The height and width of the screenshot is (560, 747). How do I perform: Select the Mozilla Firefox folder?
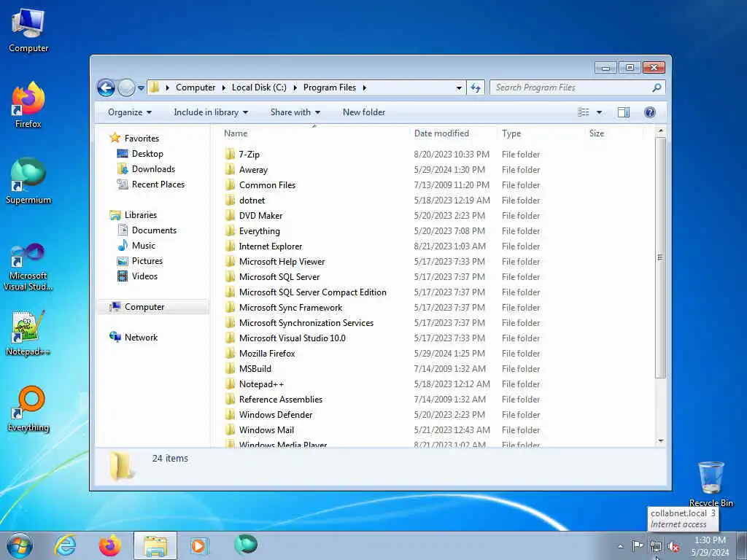[267, 354]
